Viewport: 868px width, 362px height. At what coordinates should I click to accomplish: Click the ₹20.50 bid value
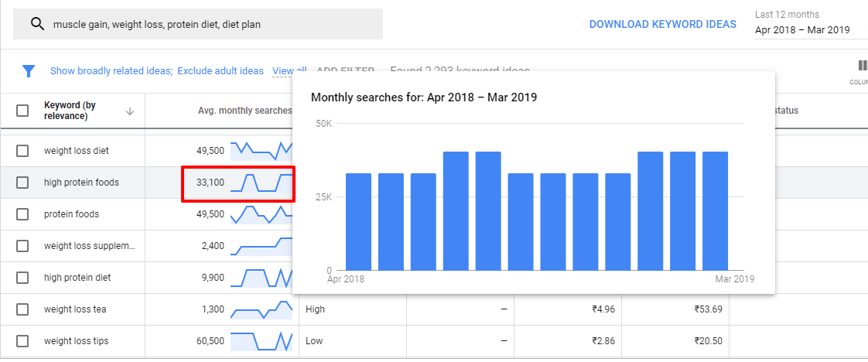(709, 341)
